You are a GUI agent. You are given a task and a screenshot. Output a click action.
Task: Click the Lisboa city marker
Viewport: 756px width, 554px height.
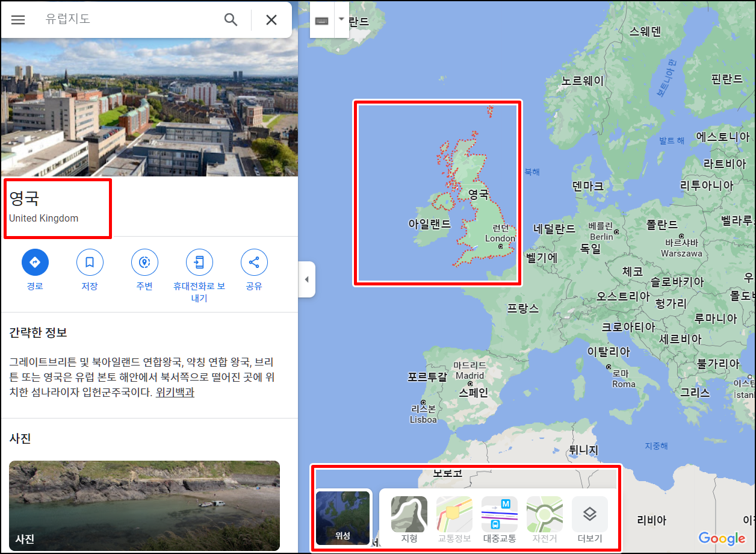pyautogui.click(x=424, y=402)
